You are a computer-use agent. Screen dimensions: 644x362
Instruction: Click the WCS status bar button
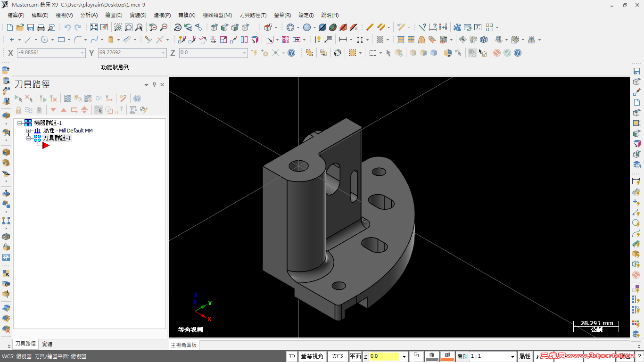[x=338, y=356]
